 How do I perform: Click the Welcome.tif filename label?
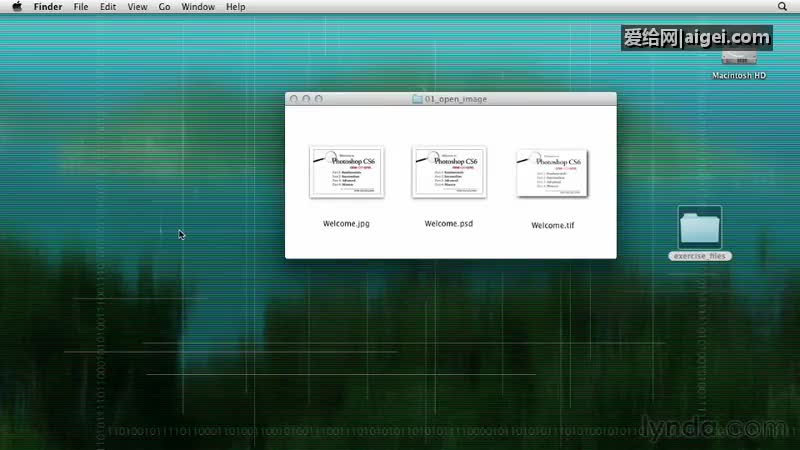[552, 226]
